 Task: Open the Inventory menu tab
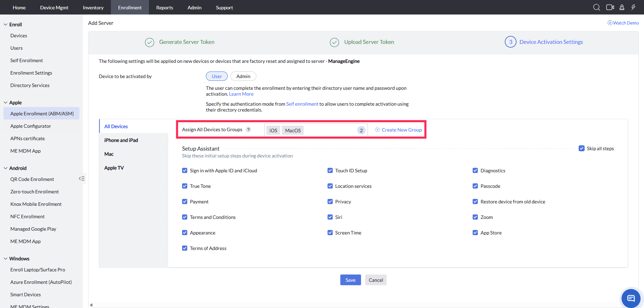93,7
